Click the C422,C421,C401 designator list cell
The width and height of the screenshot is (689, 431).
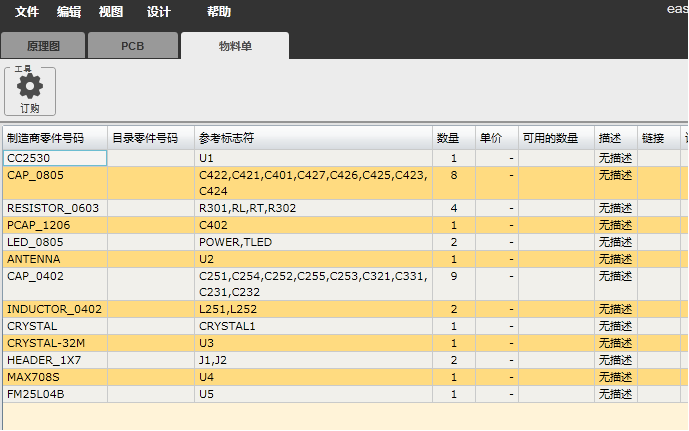[313, 183]
